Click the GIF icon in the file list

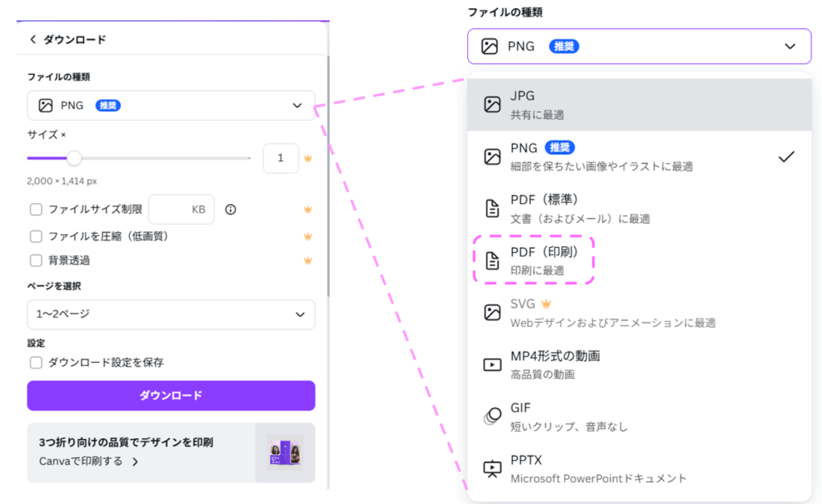[492, 416]
